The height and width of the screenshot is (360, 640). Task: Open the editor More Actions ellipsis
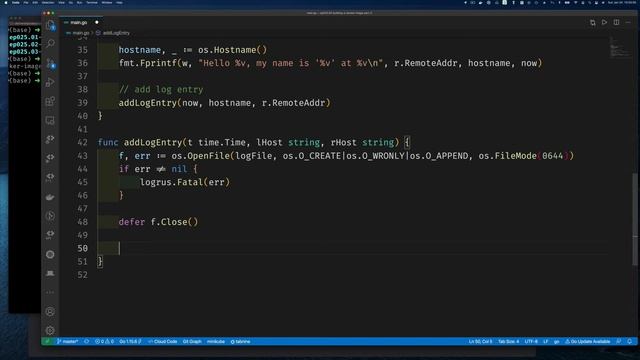(x=628, y=22)
